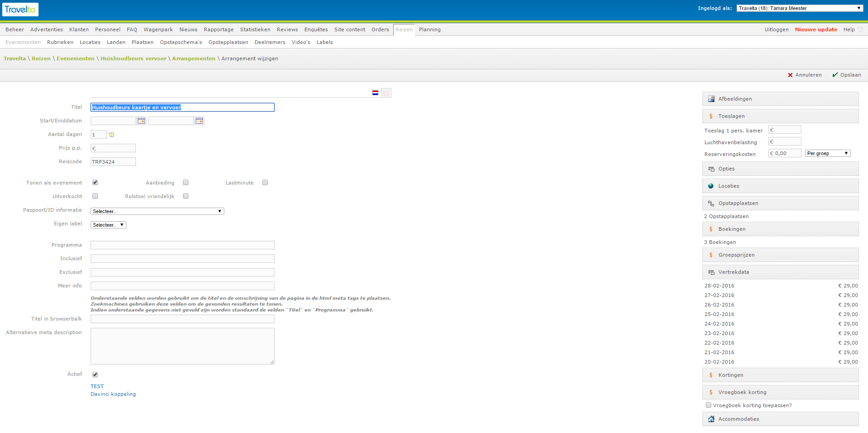
Task: Toggle the Actief checkbox
Action: tap(95, 375)
